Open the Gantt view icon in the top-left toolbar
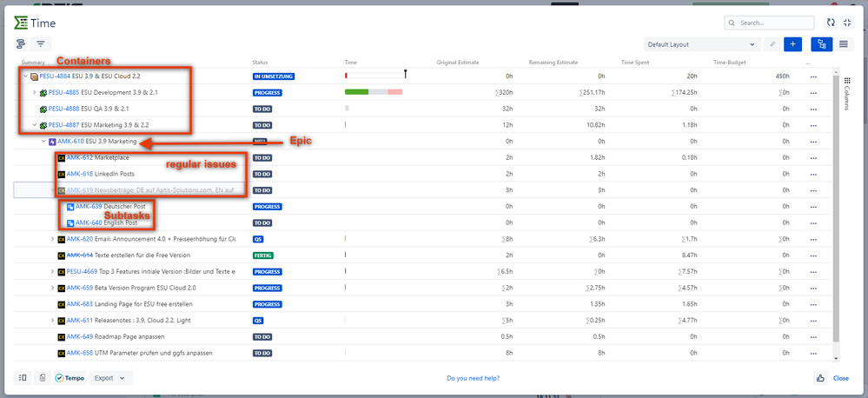Screen dimensions: 868x398 pyautogui.click(x=21, y=43)
